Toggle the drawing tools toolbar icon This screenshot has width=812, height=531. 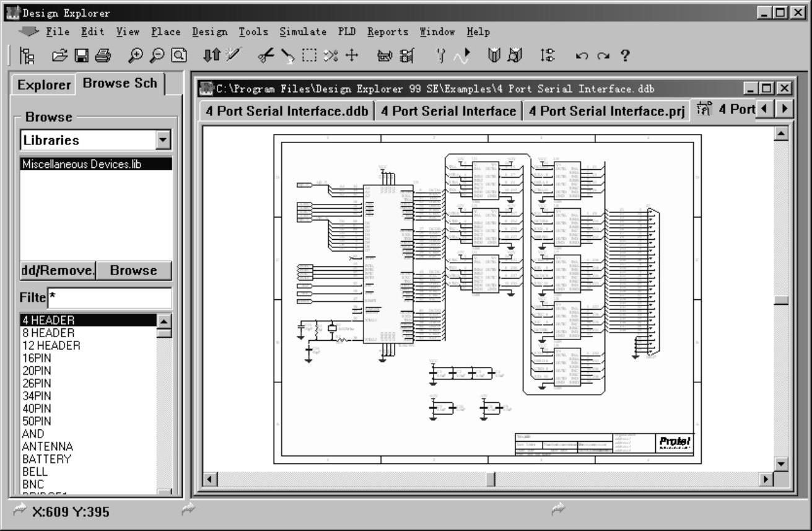pyautogui.click(x=385, y=56)
